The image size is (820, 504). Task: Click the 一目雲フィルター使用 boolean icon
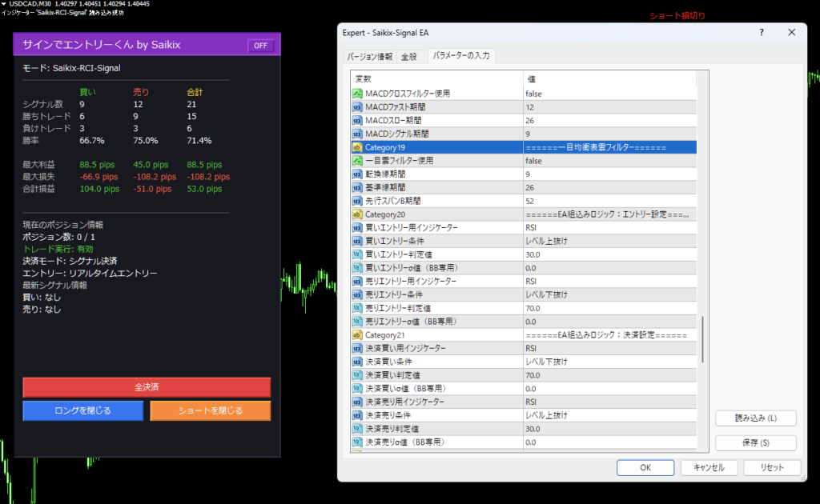tap(357, 161)
